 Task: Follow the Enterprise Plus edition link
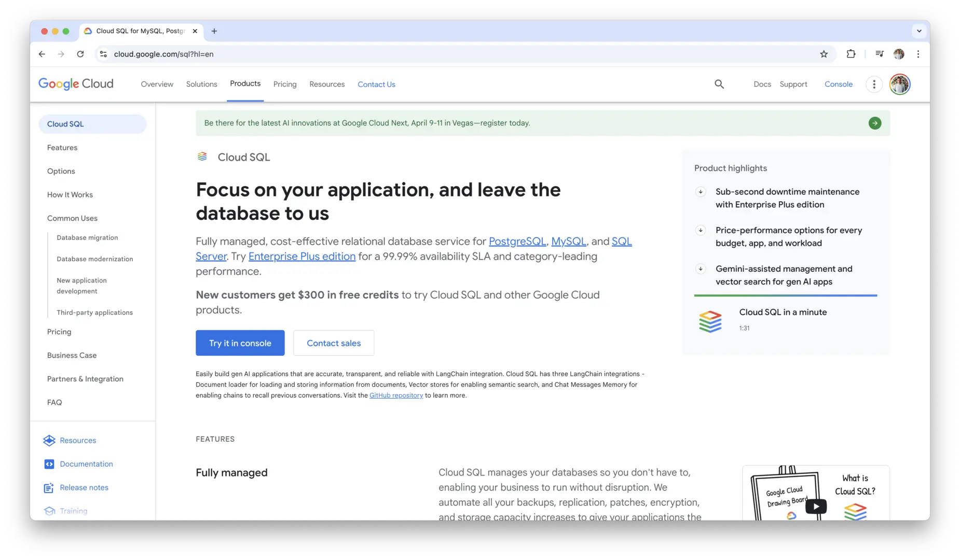(x=302, y=257)
